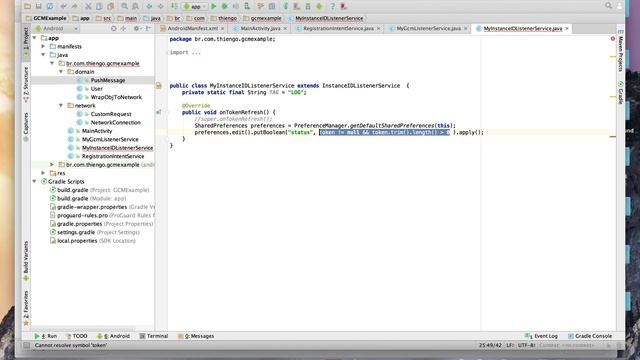Viewport: 640px width, 360px height.
Task: Select CustomRequest in project tree
Action: pyautogui.click(x=111, y=114)
